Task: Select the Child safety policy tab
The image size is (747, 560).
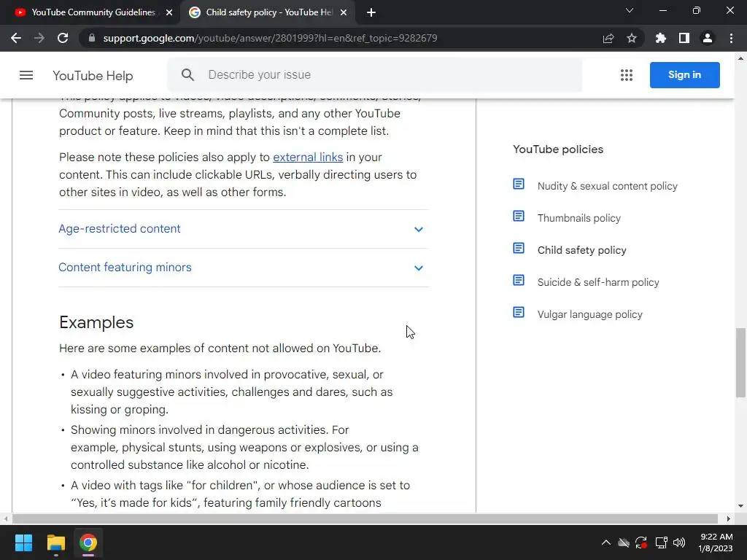Action: [268, 12]
